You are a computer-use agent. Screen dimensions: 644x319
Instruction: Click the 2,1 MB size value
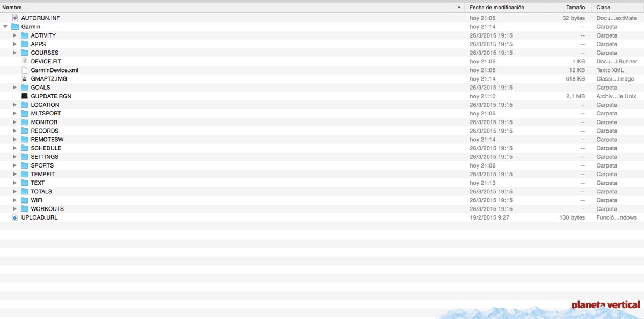point(575,96)
